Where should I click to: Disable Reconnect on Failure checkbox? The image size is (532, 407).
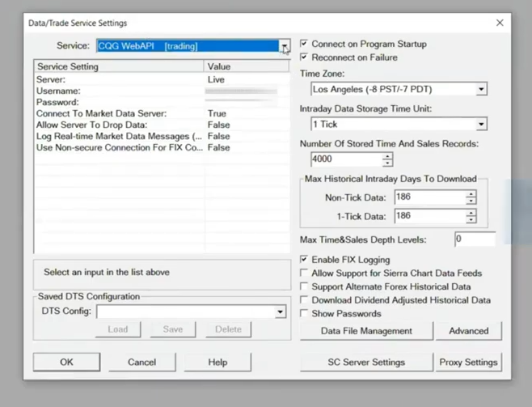click(x=304, y=57)
